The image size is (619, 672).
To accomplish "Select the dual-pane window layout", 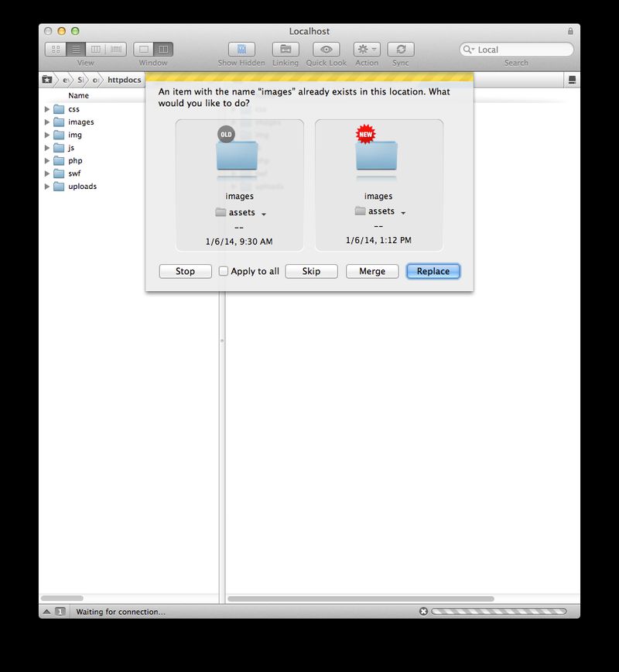I will coord(163,50).
